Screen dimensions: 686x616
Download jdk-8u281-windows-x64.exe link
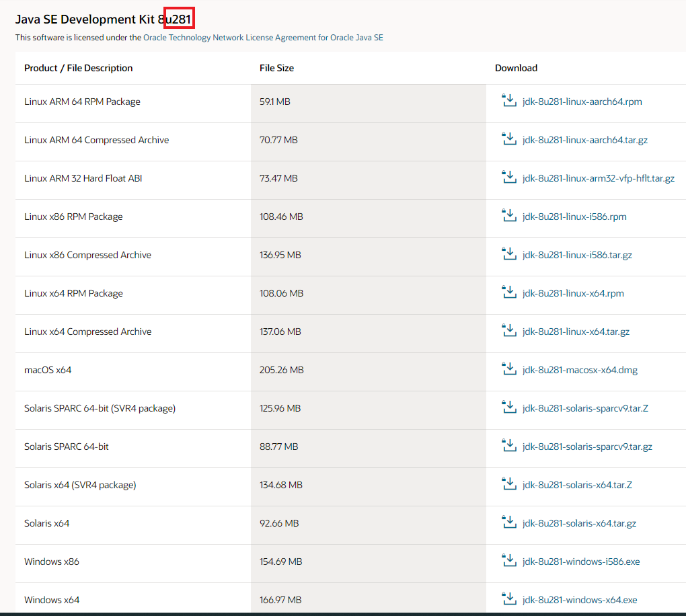coord(580,600)
